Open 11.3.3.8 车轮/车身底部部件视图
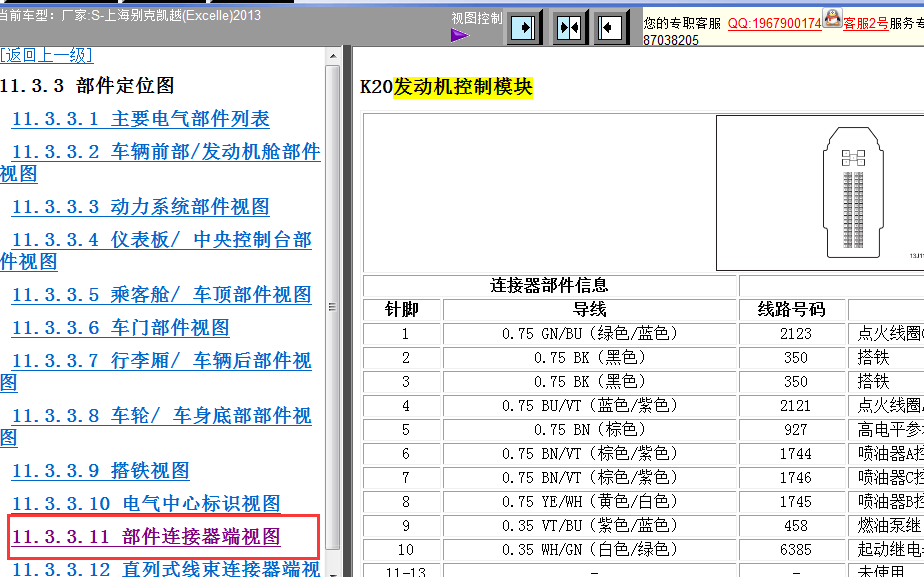This screenshot has width=924, height=577. (156, 426)
